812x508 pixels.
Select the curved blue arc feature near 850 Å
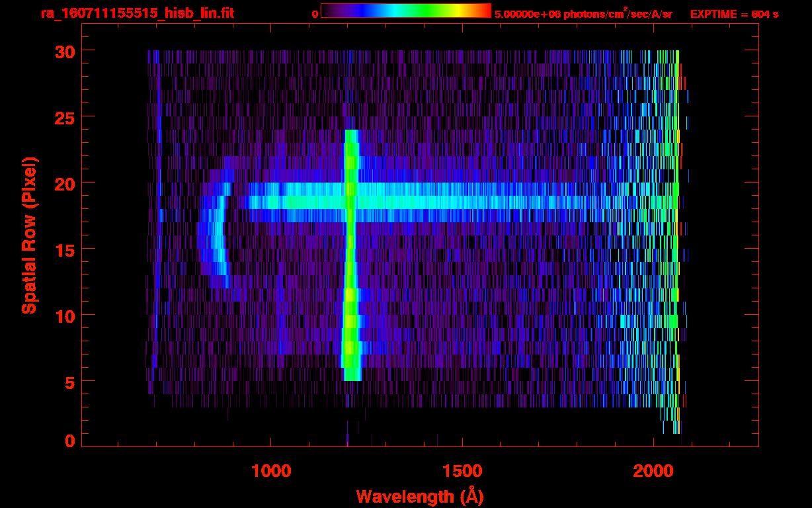pyautogui.click(x=216, y=238)
